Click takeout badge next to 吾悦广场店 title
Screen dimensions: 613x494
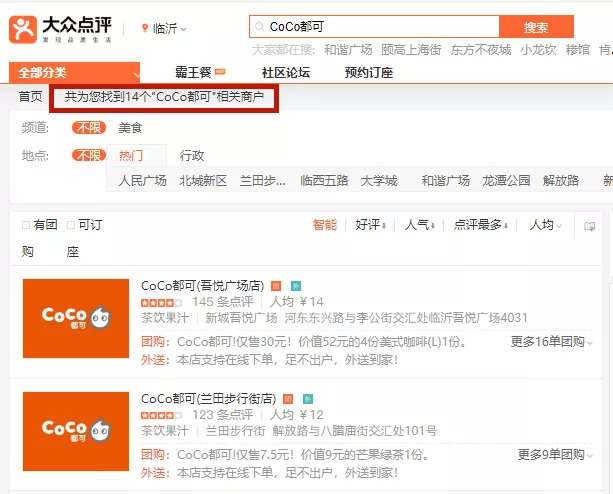(x=293, y=285)
